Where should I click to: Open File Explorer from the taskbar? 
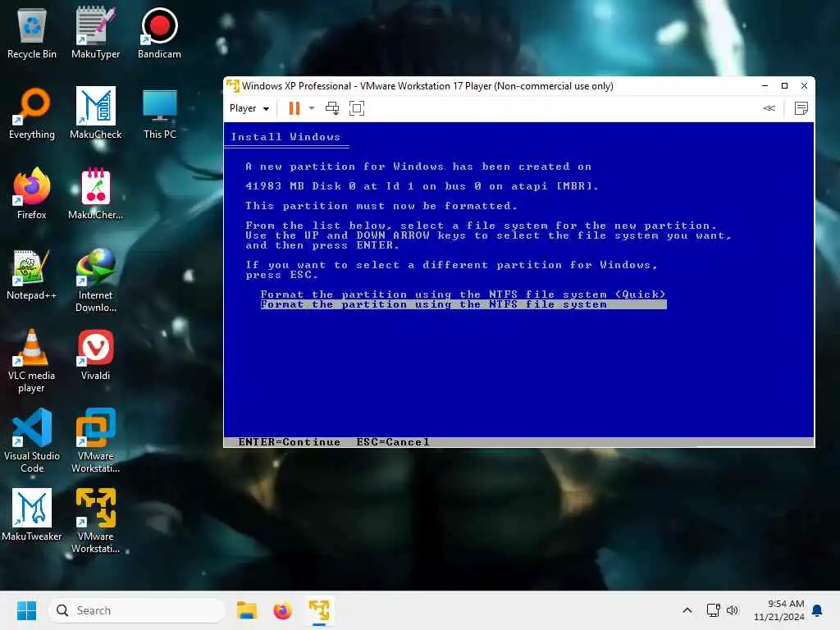click(246, 610)
